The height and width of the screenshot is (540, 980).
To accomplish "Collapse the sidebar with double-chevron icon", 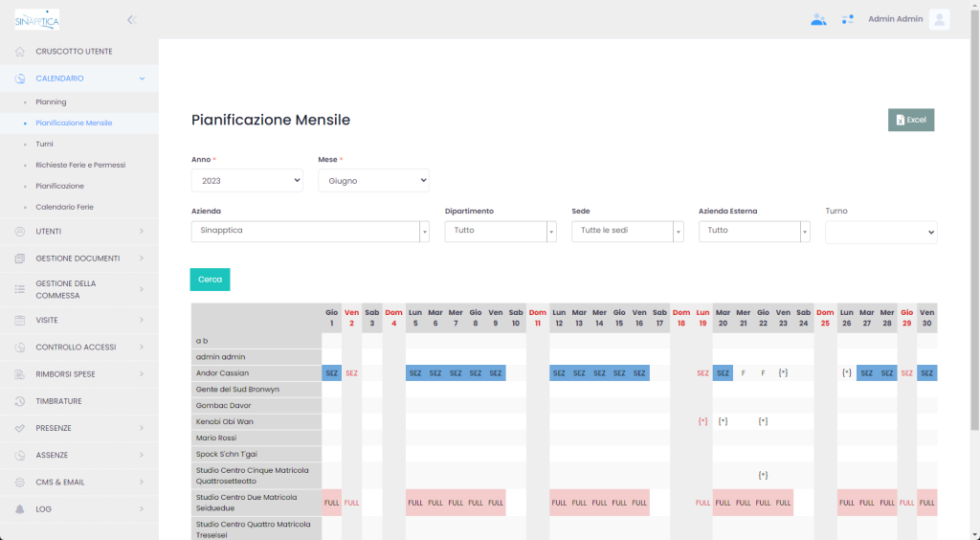I will pos(131,19).
